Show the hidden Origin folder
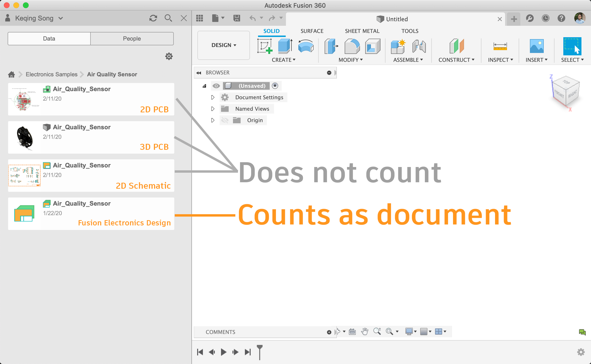This screenshot has width=591, height=364. click(224, 120)
